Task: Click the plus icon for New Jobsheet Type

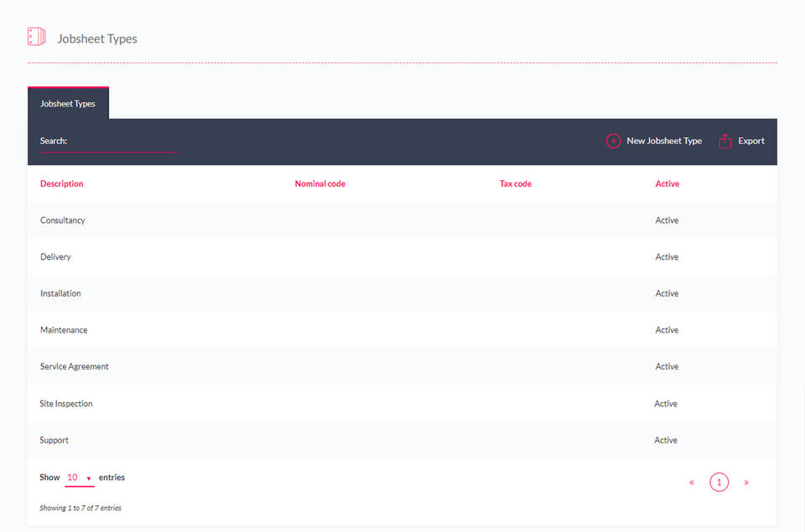Action: click(x=613, y=141)
